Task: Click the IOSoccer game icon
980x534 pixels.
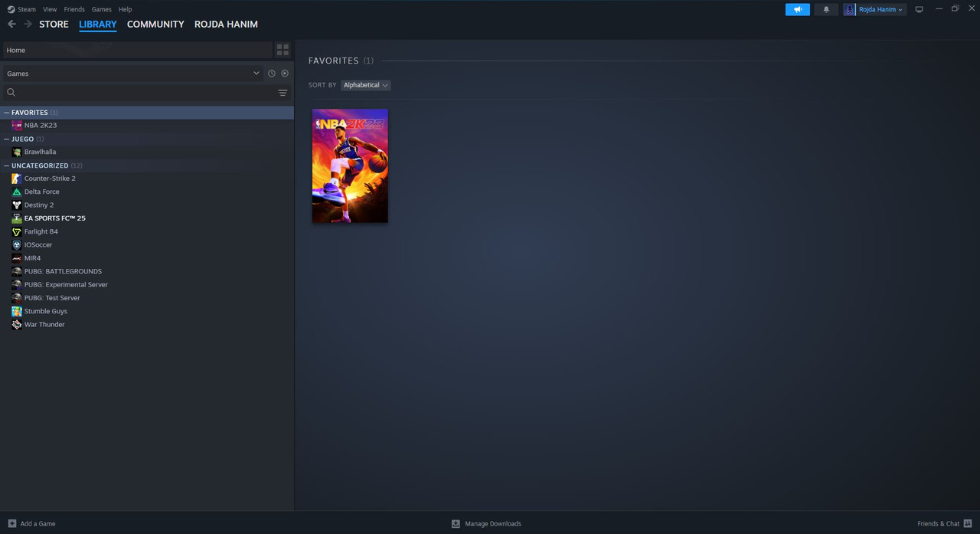Action: point(17,244)
